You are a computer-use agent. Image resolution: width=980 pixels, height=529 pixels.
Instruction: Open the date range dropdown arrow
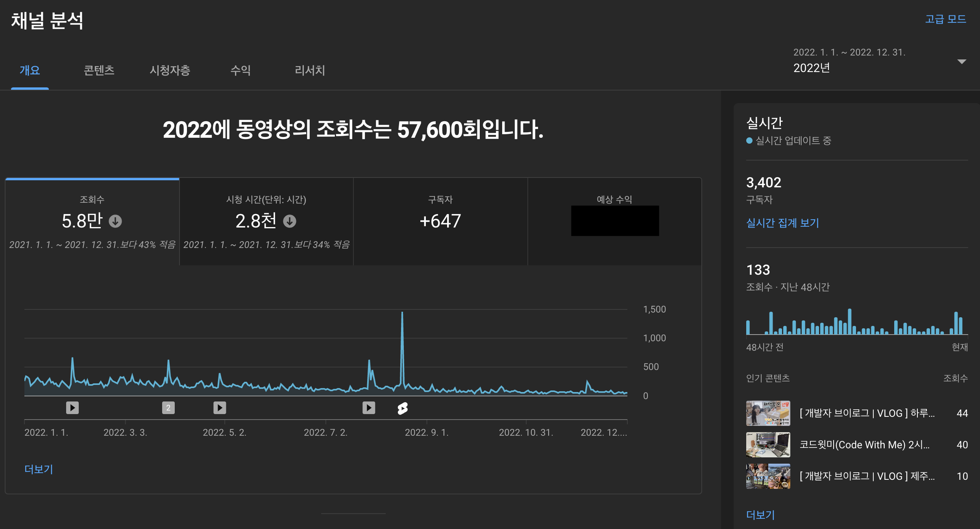point(962,62)
